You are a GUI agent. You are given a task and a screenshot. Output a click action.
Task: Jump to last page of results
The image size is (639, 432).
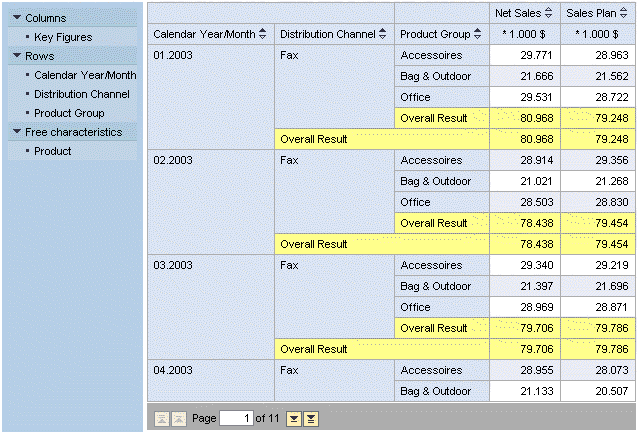(x=311, y=417)
